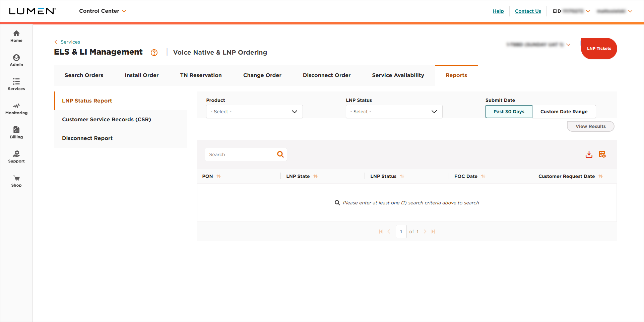Open Services in the left sidebar

click(16, 85)
